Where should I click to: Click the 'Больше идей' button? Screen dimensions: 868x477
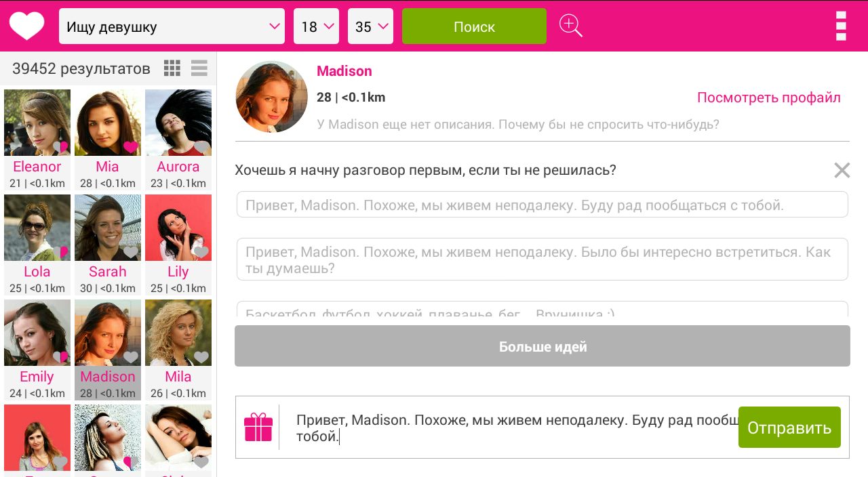click(542, 346)
